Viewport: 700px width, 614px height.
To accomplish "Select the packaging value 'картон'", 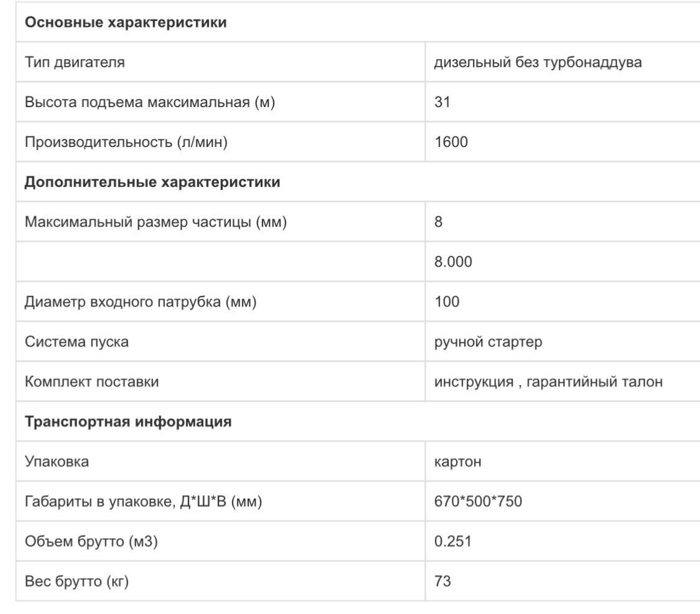I will click(x=457, y=461).
